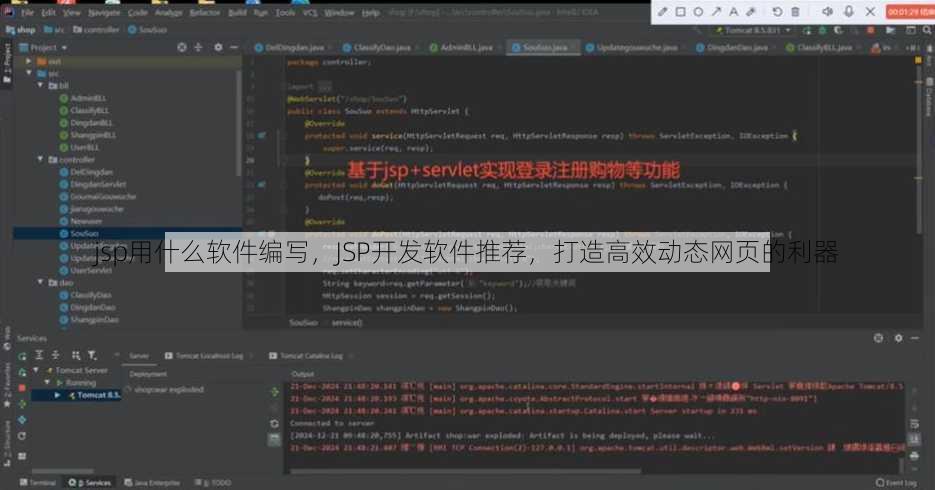The height and width of the screenshot is (490, 935).
Task: Open the Tools menu
Action: pyautogui.click(x=285, y=13)
